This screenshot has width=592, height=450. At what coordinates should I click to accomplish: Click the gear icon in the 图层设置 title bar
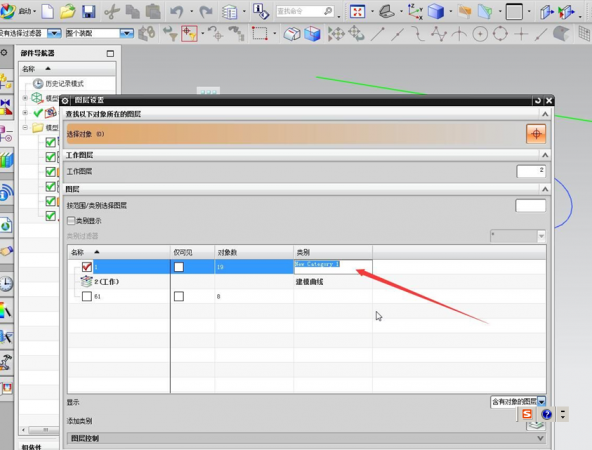(65, 100)
